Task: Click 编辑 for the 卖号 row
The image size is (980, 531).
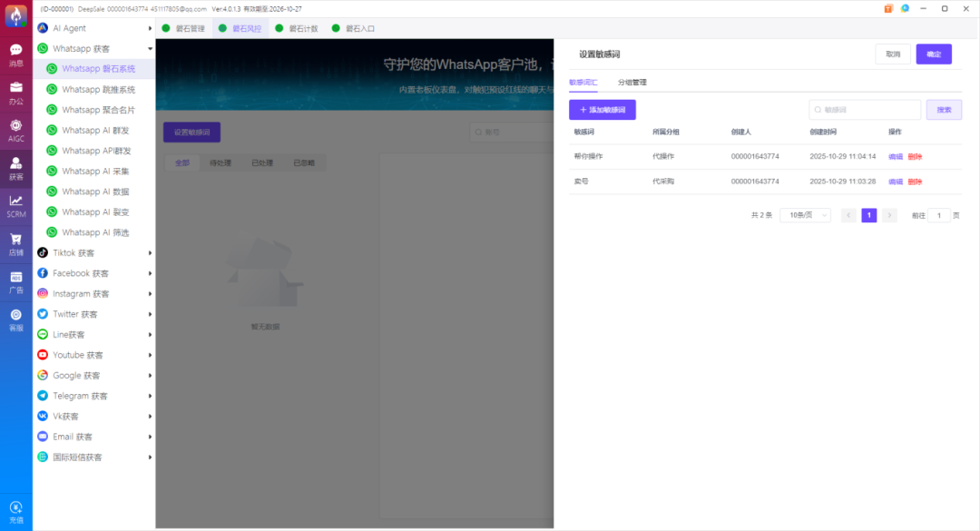Action: (896, 182)
